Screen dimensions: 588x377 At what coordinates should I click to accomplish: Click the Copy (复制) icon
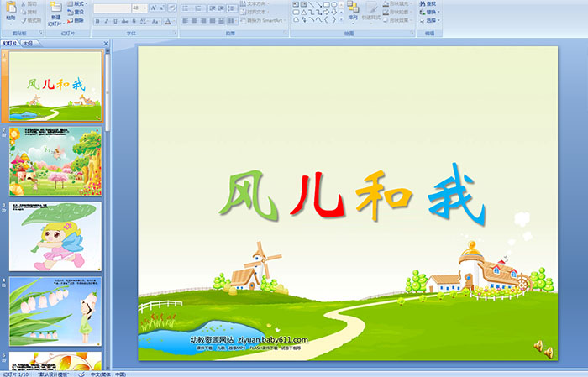pos(24,12)
